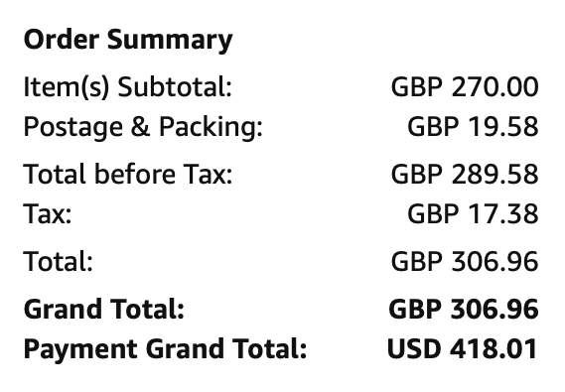Image resolution: width=565 pixels, height=392 pixels.
Task: Click the non-bold GBP 306.96 total amount
Action: pyautogui.click(x=465, y=261)
